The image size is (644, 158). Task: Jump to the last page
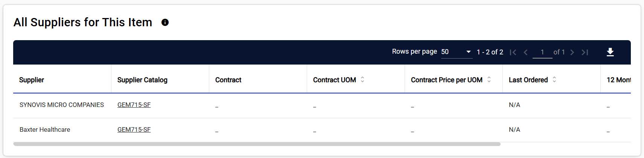coord(585,52)
